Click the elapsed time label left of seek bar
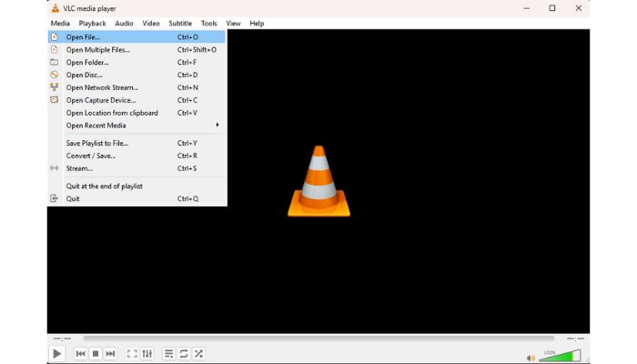This screenshot has height=364, width=637. 62,338
